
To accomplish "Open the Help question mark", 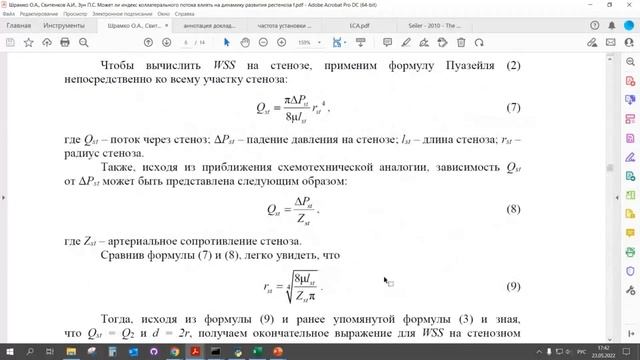I will pos(595,25).
